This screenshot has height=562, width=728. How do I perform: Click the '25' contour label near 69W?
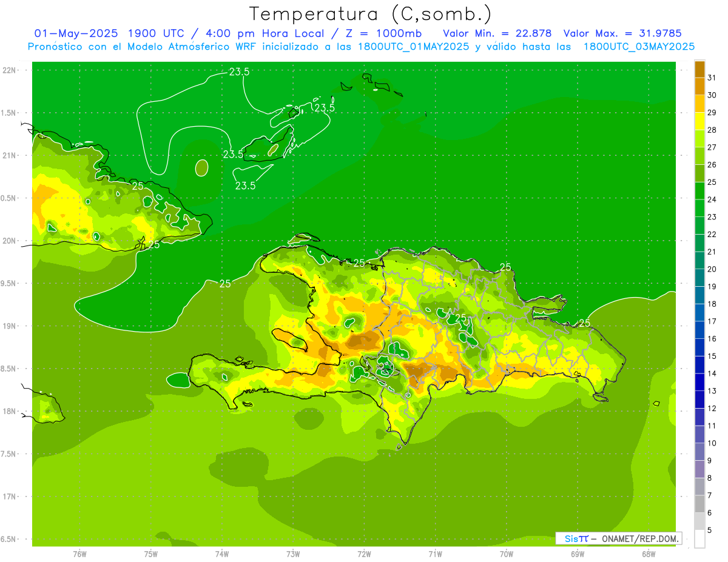tap(584, 323)
